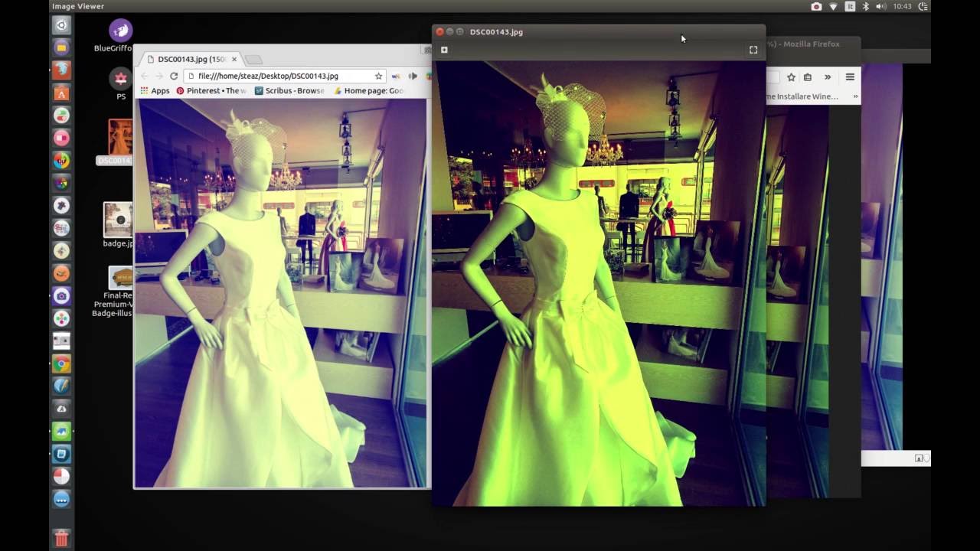Open the Bluetooth indicator menu
The height and width of the screenshot is (551, 980).
pyautogui.click(x=866, y=6)
